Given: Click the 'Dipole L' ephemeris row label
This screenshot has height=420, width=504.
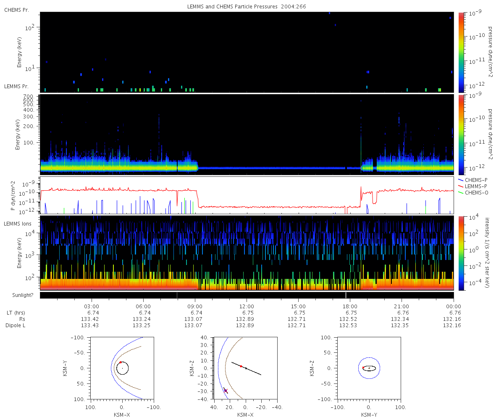Looking at the screenshot, I should coord(16,325).
